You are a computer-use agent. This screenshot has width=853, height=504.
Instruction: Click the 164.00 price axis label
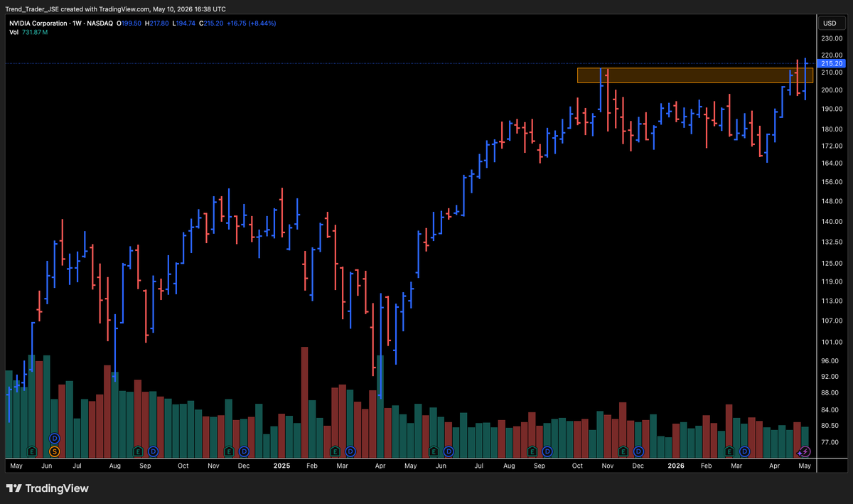click(830, 163)
